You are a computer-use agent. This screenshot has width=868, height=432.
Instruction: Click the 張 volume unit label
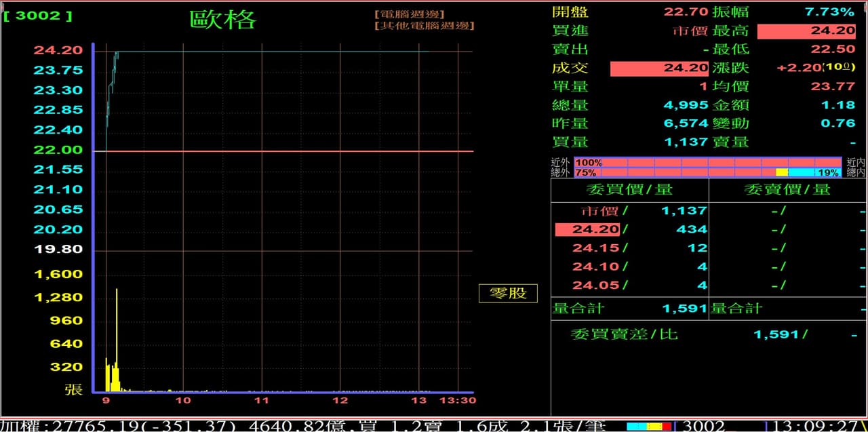click(73, 389)
